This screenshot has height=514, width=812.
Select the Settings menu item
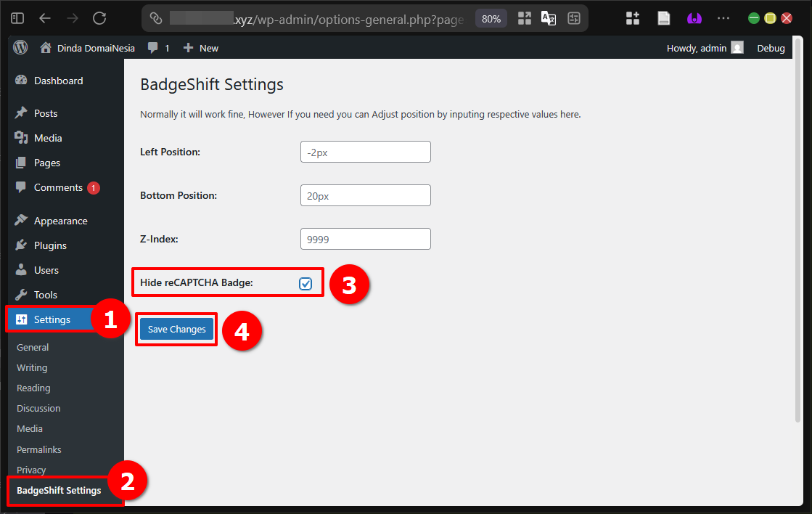tap(52, 319)
